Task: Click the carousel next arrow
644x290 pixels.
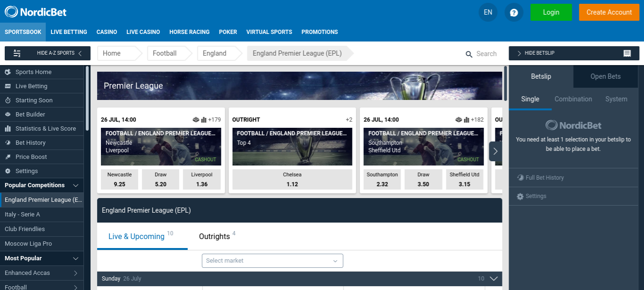Action: 495,151
